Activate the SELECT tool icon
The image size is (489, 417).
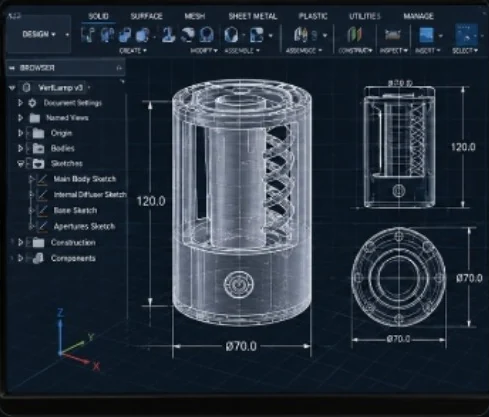[x=466, y=35]
